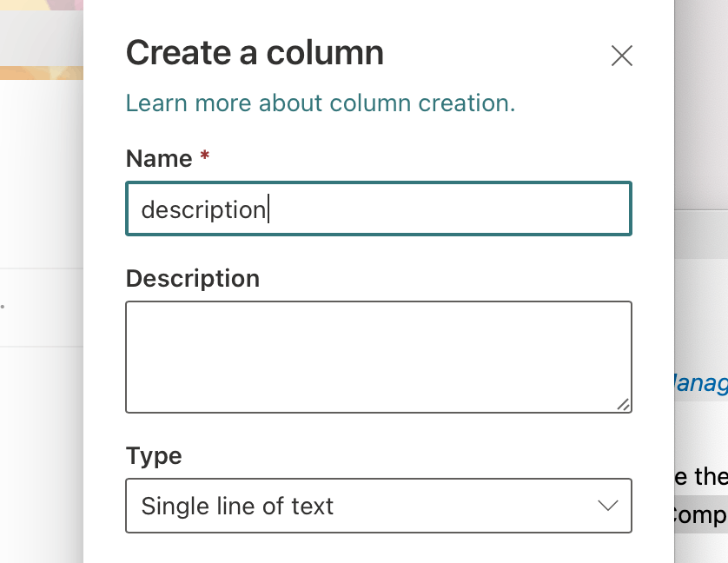Close the Create a column panel
This screenshot has width=728, height=563.
(621, 56)
